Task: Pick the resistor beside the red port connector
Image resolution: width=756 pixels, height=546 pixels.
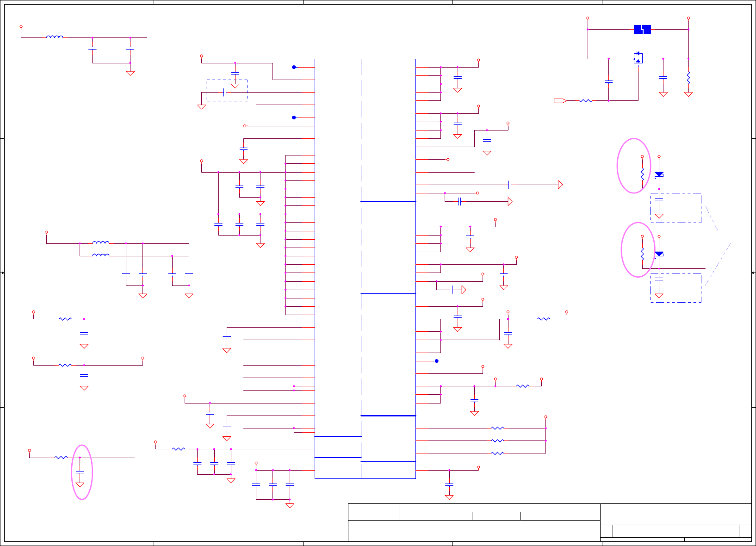Action: click(x=585, y=100)
